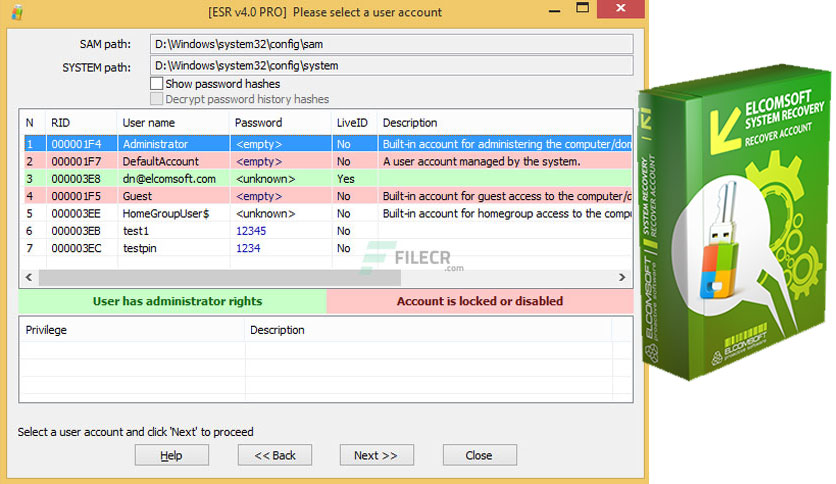Select the Guest user row
The height and width of the screenshot is (484, 836).
pyautogui.click(x=328, y=196)
